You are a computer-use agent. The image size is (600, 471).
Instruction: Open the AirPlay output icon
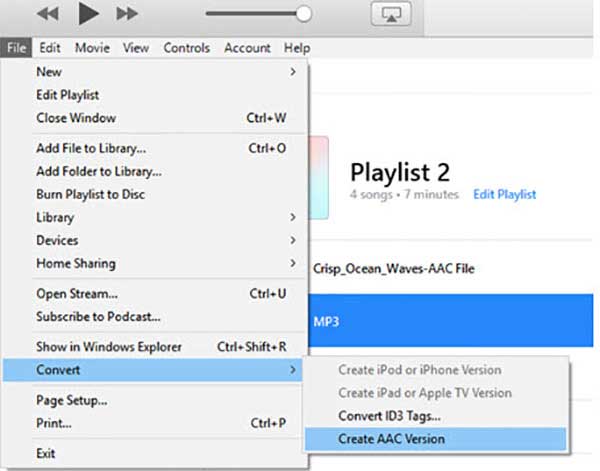391,14
